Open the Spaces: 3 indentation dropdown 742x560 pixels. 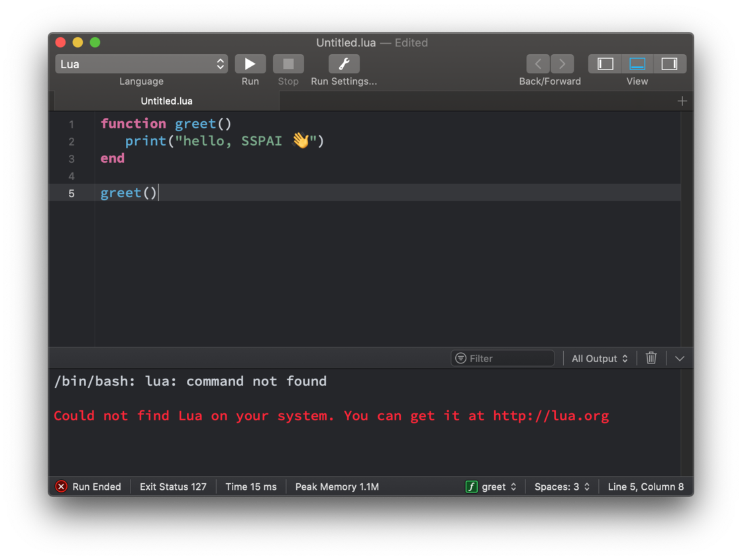tap(562, 487)
